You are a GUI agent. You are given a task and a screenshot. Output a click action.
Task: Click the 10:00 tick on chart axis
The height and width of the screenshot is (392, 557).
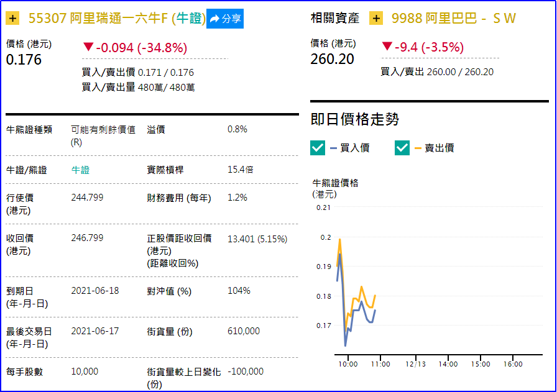(348, 364)
